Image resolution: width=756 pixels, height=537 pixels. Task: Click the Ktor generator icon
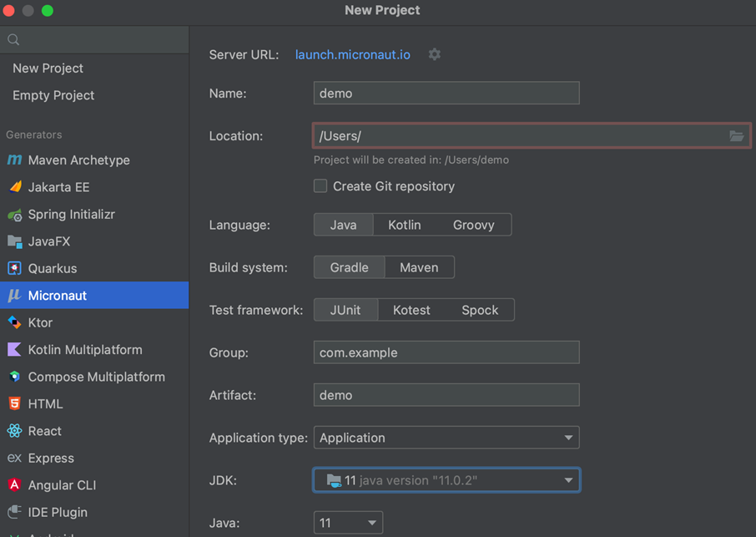click(x=14, y=322)
